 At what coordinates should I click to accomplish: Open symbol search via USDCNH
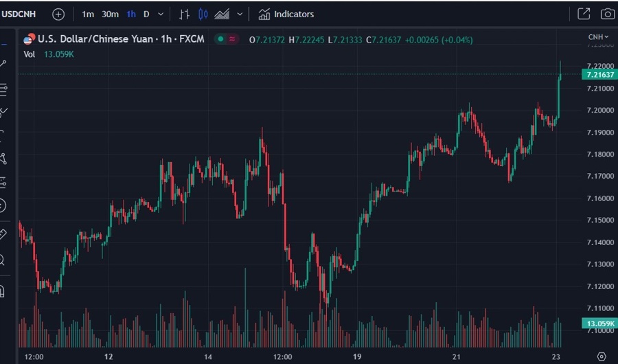pos(19,14)
